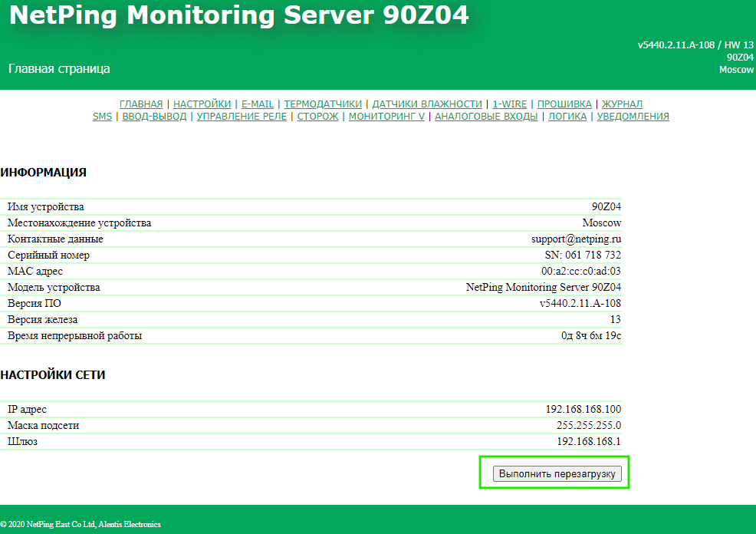Screen dimensions: 756x534
Task: Select the 1-WIRE menu link
Action: pos(510,104)
